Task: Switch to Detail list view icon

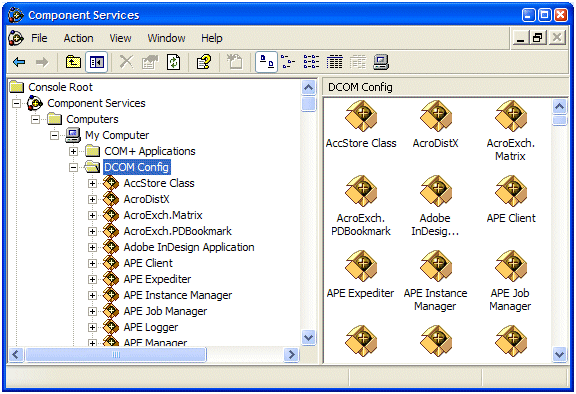Action: point(335,62)
